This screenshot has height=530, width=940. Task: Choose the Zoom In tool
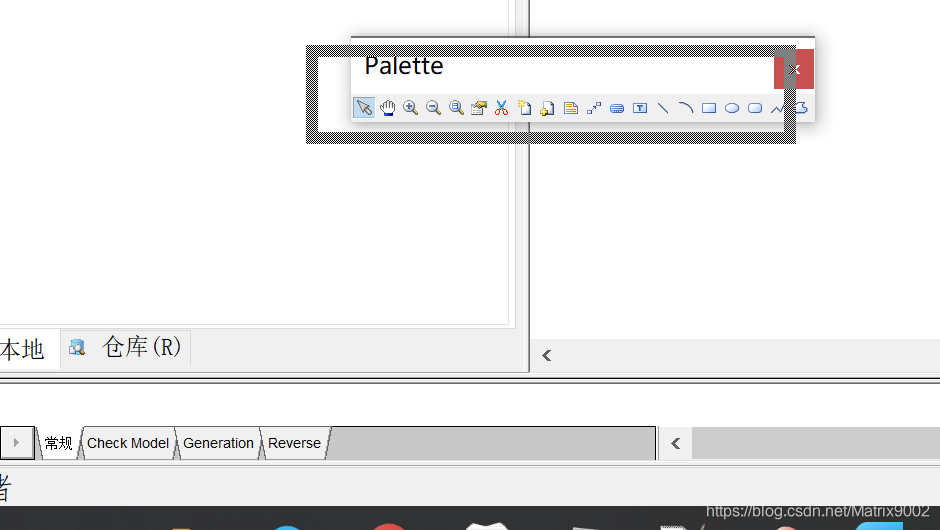pos(410,108)
